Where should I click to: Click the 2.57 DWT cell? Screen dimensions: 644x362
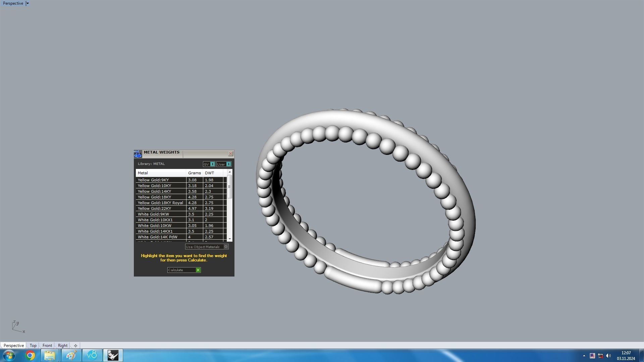pyautogui.click(x=213, y=237)
